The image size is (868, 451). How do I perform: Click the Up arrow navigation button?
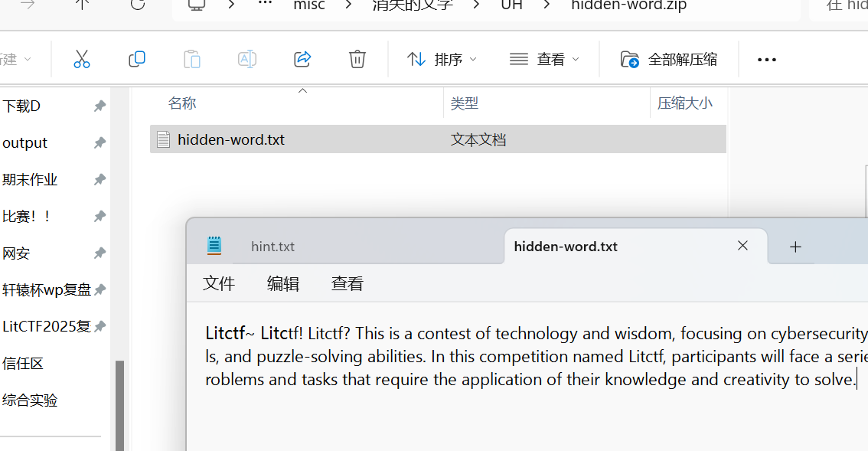82,5
